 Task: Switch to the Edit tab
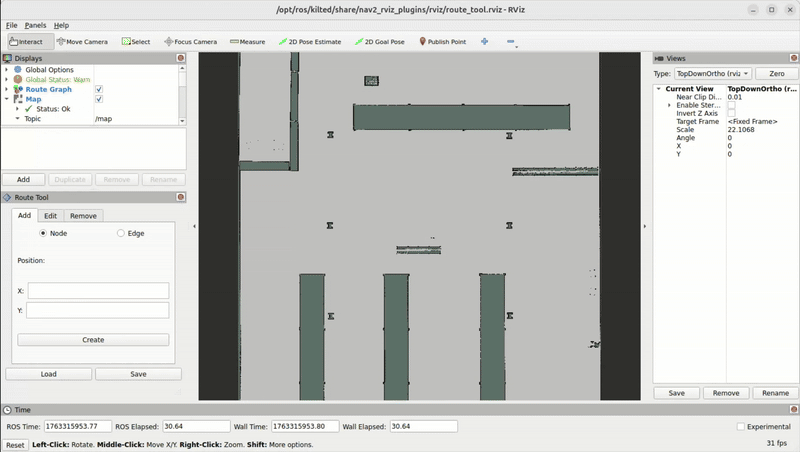50,216
